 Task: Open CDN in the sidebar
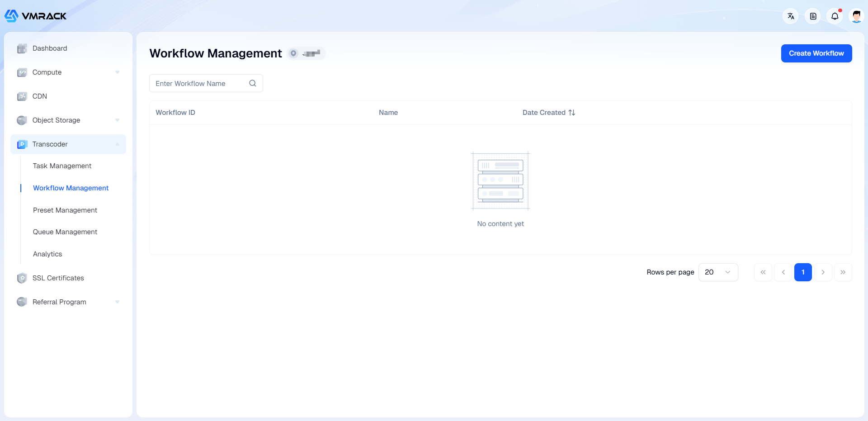68,96
